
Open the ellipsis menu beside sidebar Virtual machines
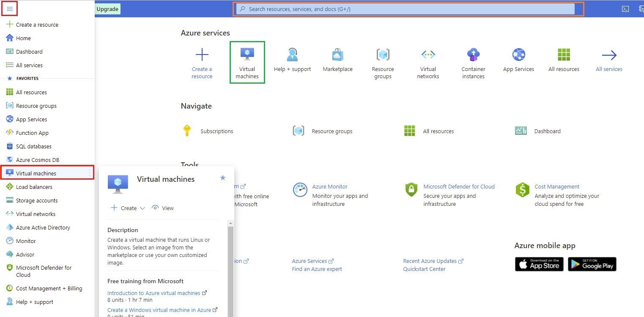click(89, 173)
